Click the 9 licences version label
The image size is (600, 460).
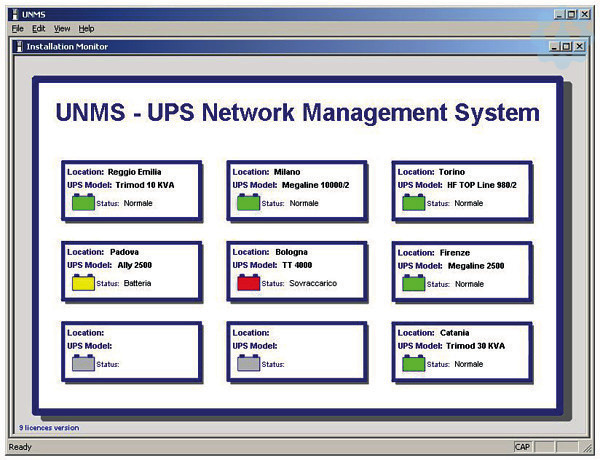point(49,427)
